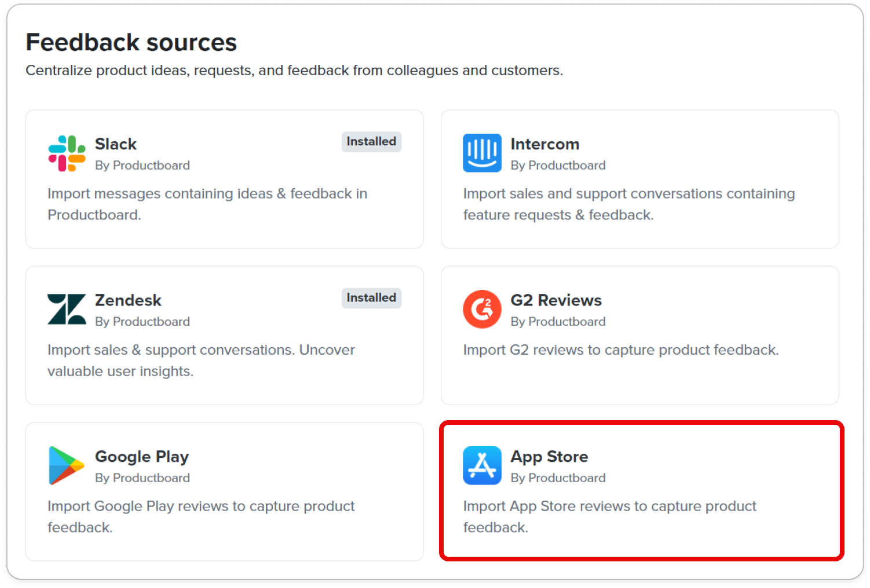Click the Slack logo icon
Image resolution: width=870 pixels, height=588 pixels.
click(67, 153)
